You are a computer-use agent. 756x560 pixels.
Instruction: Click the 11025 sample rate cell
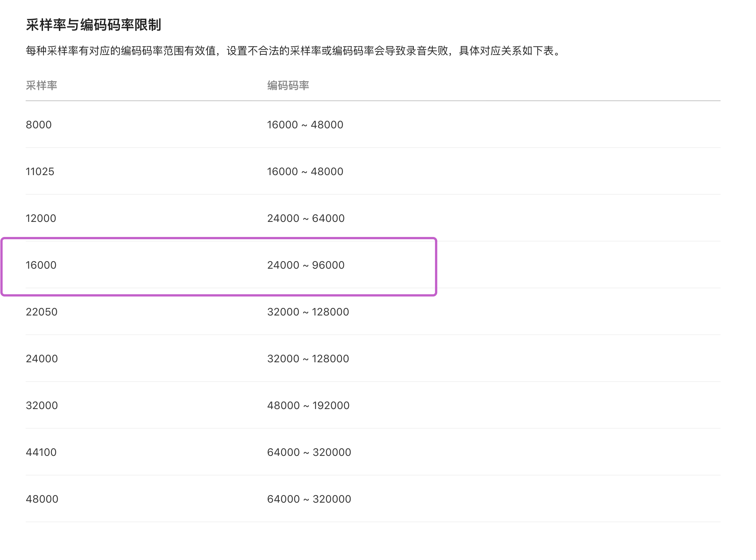pyautogui.click(x=40, y=172)
